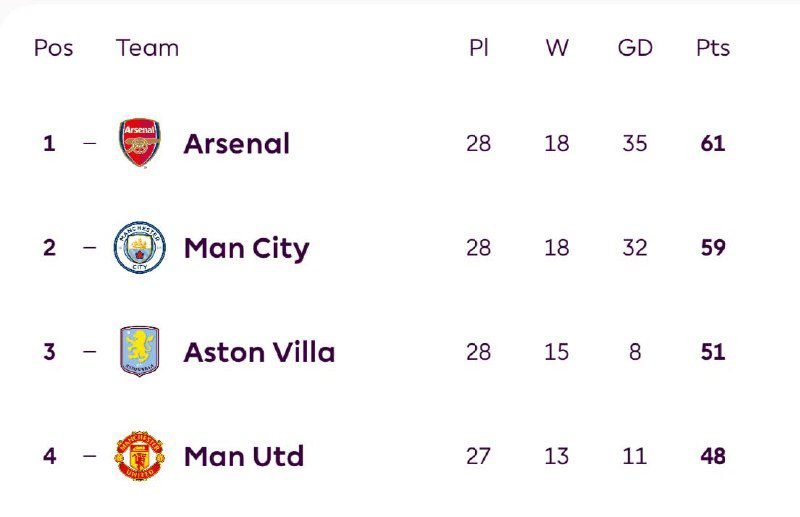The width and height of the screenshot is (800, 517).
Task: Sort table by Pts column header
Action: pyautogui.click(x=713, y=48)
